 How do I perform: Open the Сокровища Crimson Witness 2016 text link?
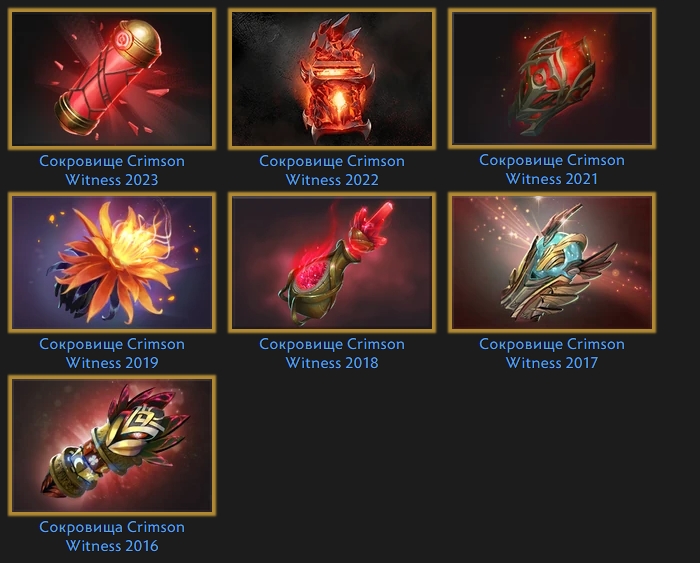tap(112, 536)
